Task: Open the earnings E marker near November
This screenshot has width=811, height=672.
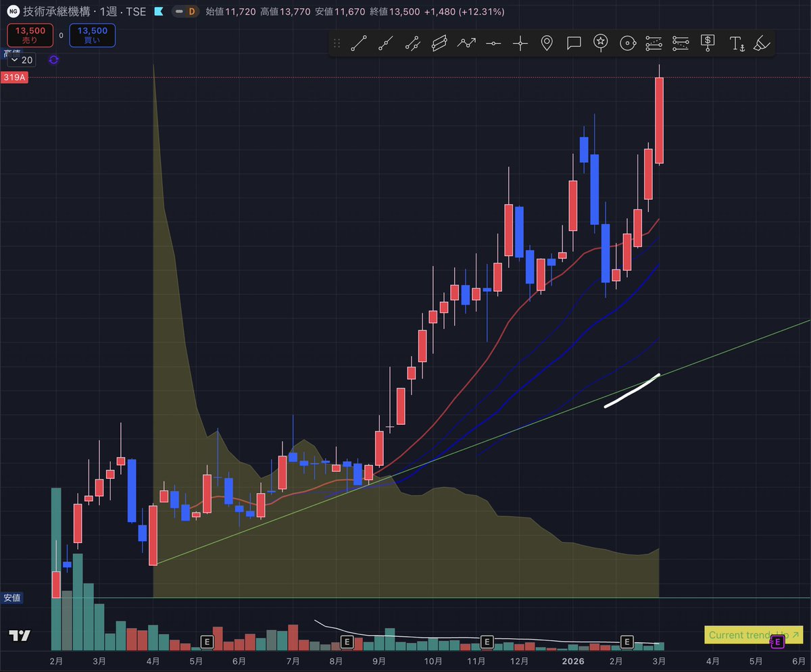Action: coord(486,641)
